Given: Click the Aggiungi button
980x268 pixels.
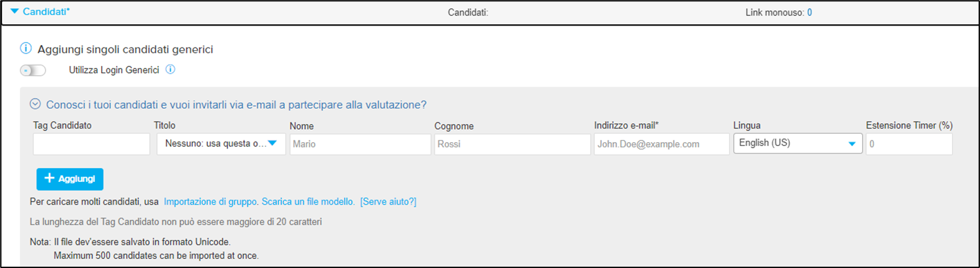Looking at the screenshot, I should (x=70, y=179).
